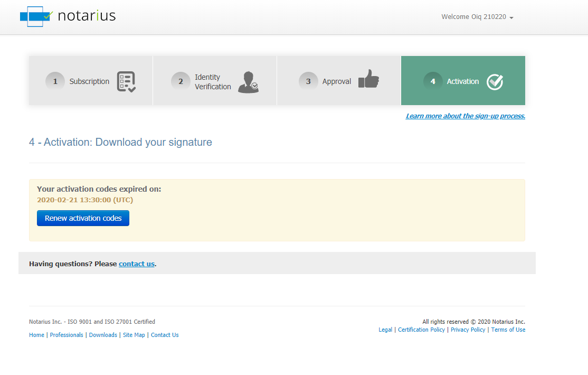This screenshot has height=375, width=588.
Task: Click the Subscription checklist icon
Action: click(x=126, y=82)
